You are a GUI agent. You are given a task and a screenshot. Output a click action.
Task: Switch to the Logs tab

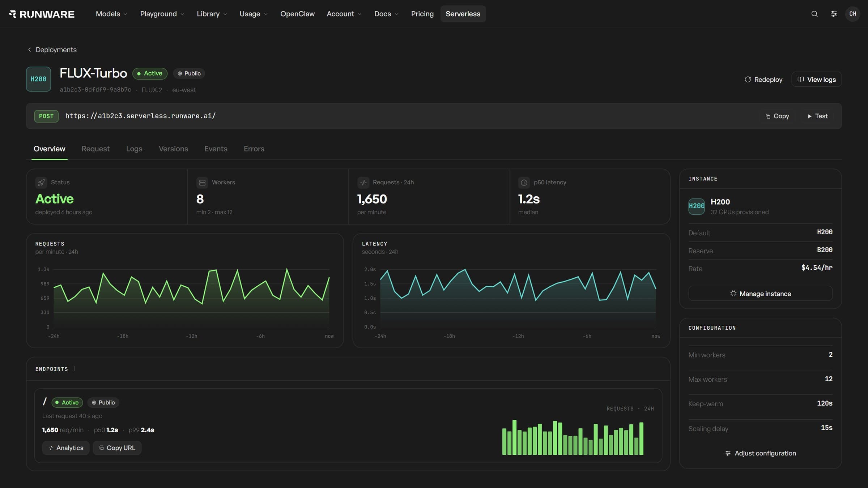(134, 149)
